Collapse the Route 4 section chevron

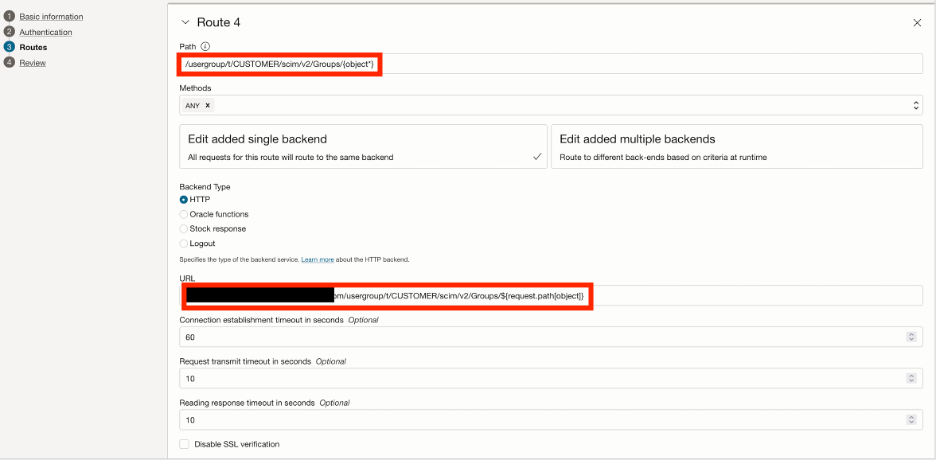185,23
